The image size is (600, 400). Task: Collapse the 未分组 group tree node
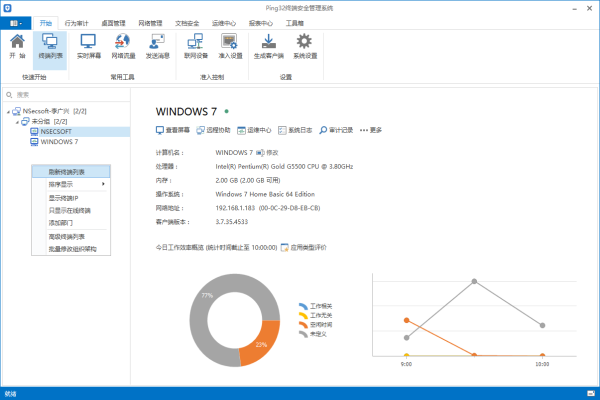[x=17, y=122]
